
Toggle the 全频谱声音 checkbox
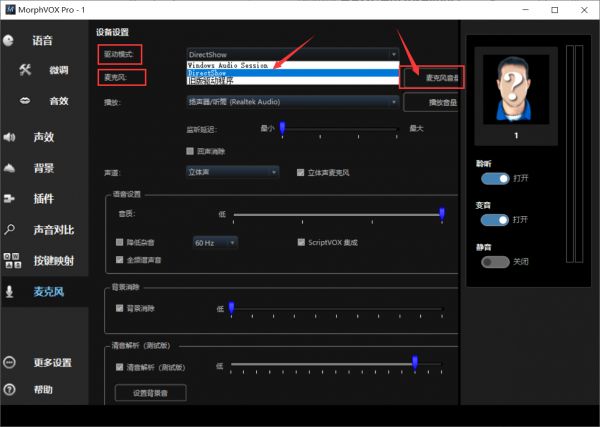[x=119, y=260]
